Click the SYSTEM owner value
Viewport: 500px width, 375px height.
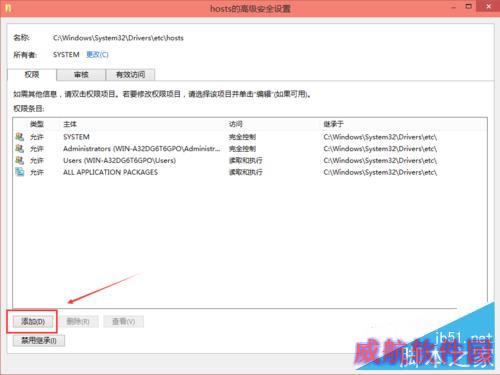pos(66,55)
